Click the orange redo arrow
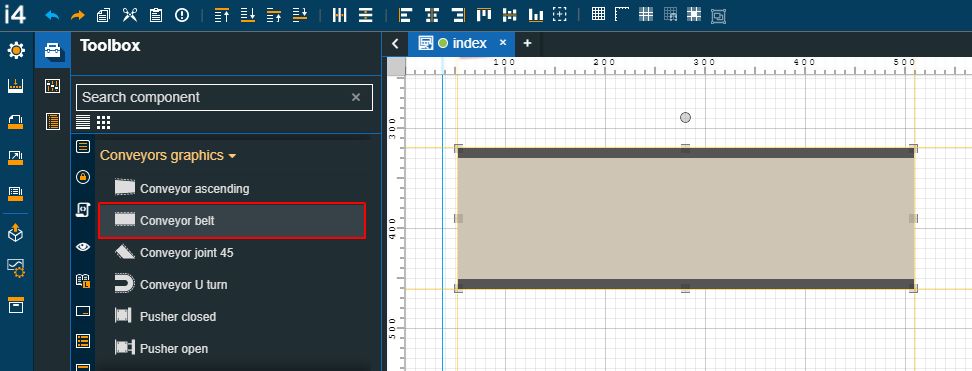972x371 pixels. pyautogui.click(x=77, y=16)
